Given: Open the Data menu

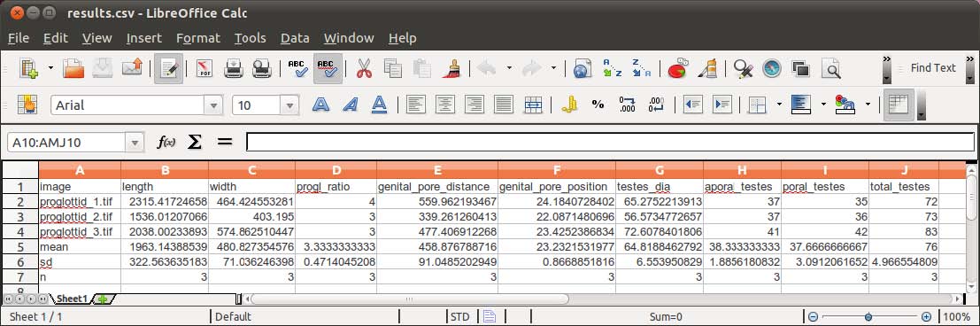Looking at the screenshot, I should click(295, 38).
